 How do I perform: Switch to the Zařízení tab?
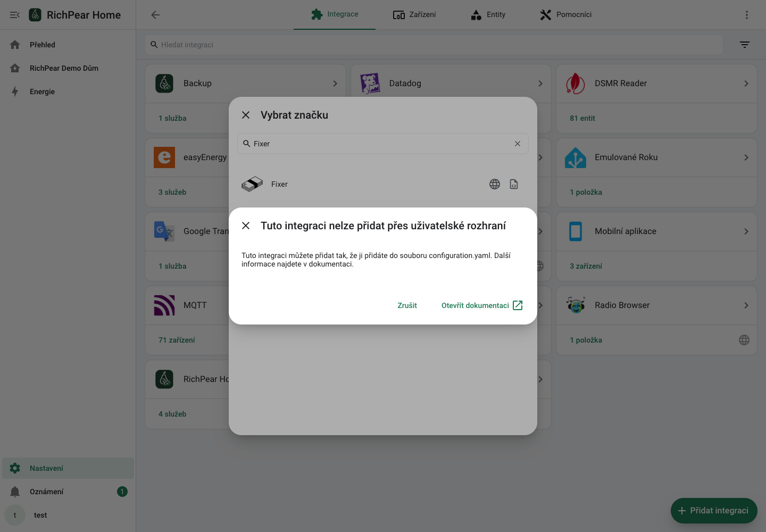pos(414,14)
